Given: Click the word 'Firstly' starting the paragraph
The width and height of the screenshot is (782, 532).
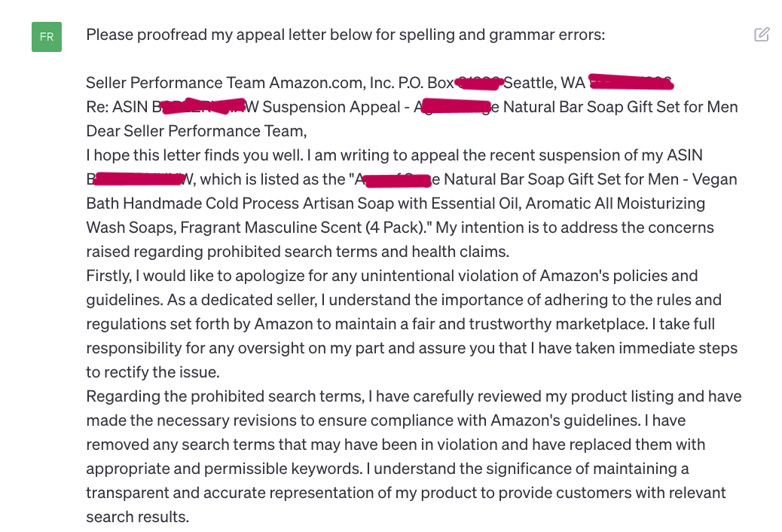Looking at the screenshot, I should click(110, 276).
